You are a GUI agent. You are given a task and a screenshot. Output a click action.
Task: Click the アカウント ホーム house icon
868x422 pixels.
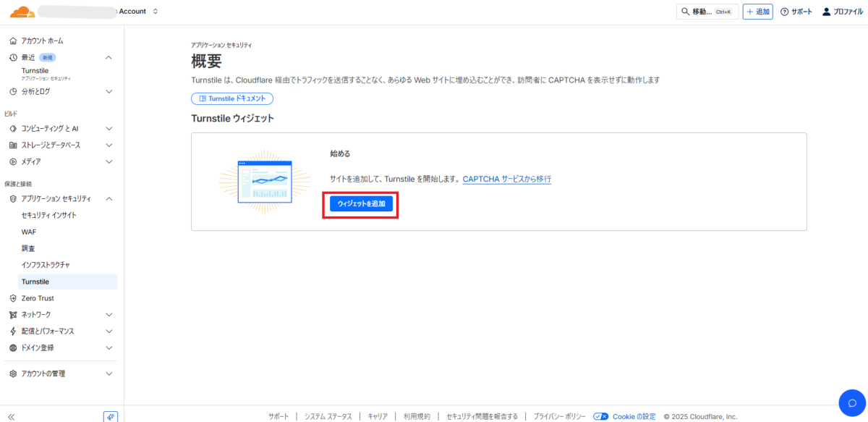pyautogui.click(x=13, y=41)
